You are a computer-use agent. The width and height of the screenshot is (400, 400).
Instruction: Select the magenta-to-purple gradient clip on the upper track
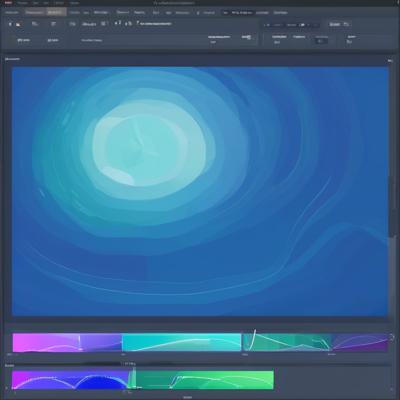[67, 342]
